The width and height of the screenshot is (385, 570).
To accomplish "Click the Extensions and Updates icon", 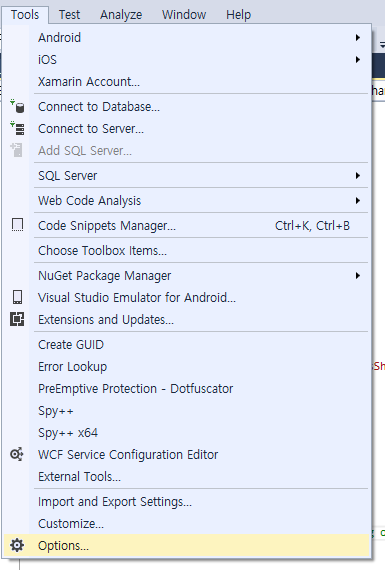I will point(17,319).
